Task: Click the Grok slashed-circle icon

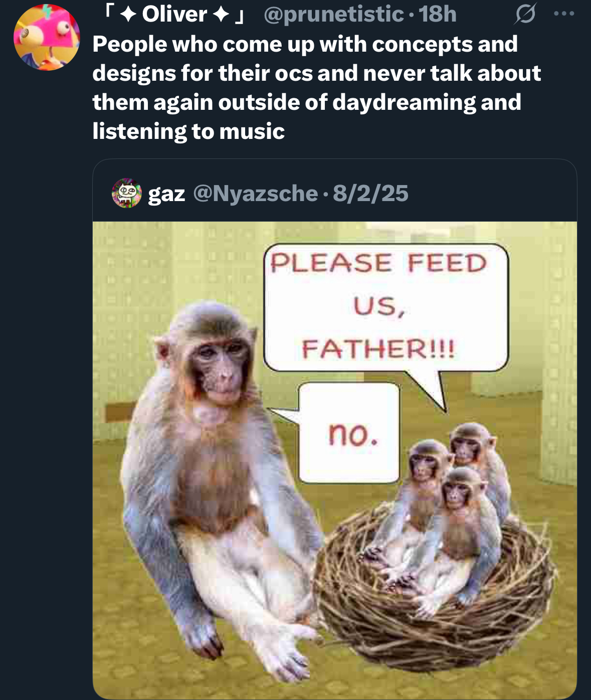Action: 524,15
